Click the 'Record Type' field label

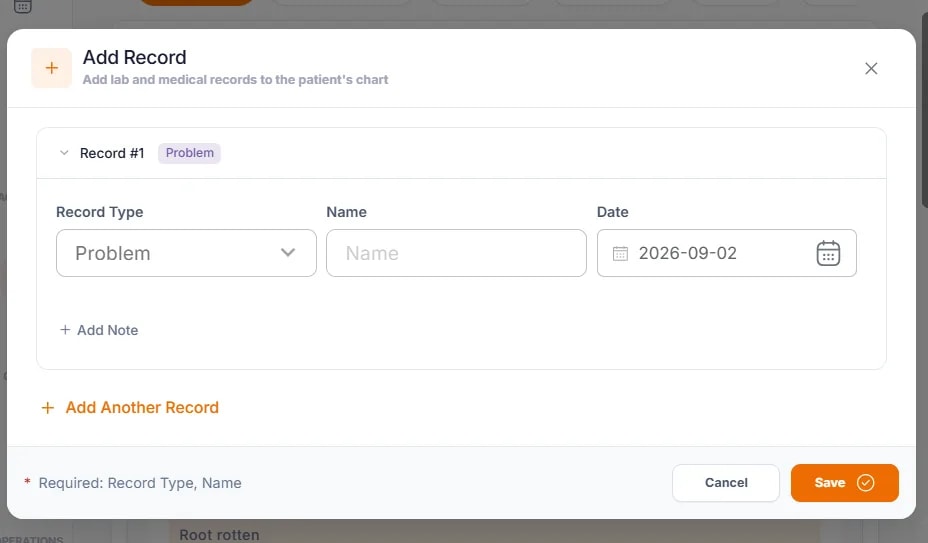click(x=99, y=212)
